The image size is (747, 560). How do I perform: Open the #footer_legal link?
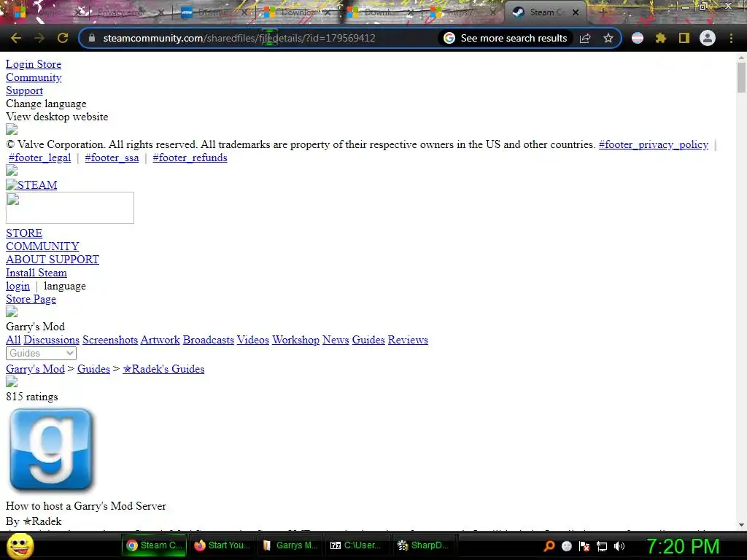(39, 157)
